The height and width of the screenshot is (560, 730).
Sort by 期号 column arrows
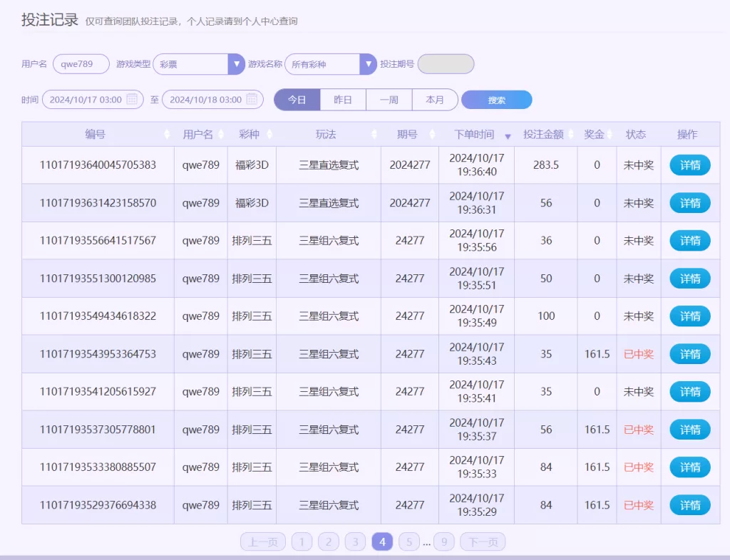pyautogui.click(x=432, y=135)
